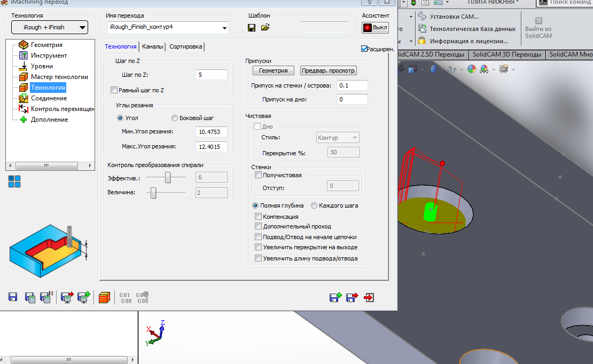Adjust the Эффектив. slider
593x364 pixels.
click(x=168, y=177)
